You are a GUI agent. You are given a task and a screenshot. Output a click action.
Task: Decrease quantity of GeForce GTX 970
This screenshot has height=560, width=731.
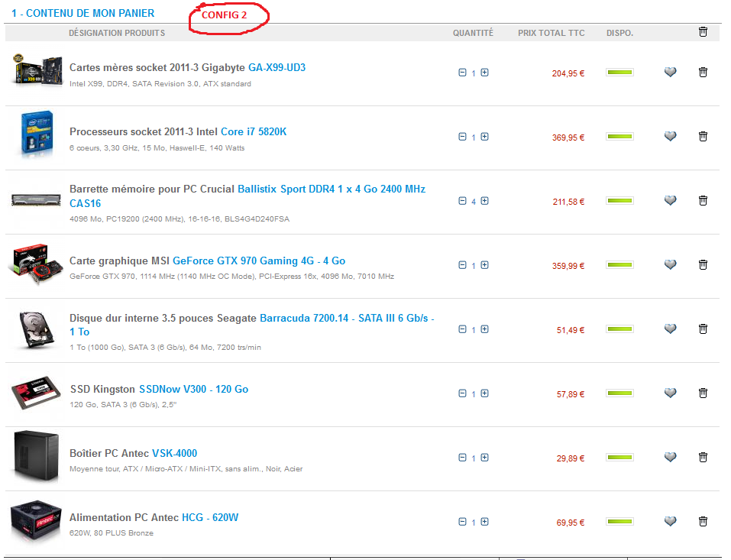462,265
